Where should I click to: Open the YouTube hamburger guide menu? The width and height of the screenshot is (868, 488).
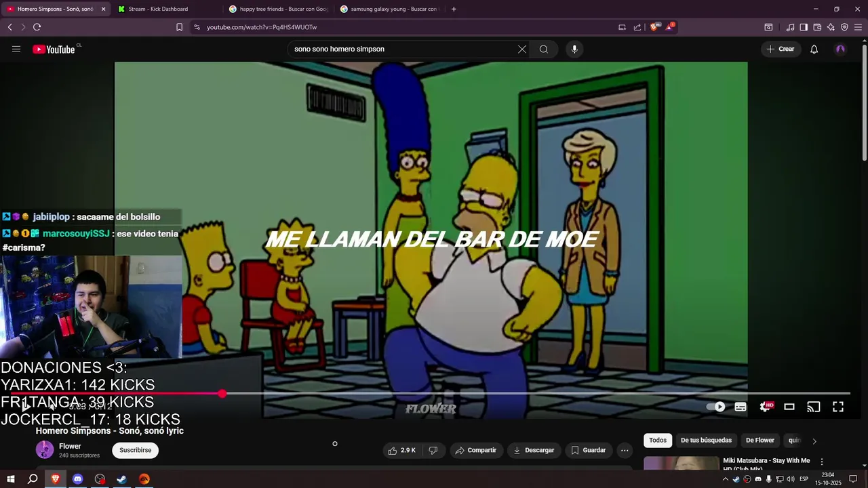tap(16, 49)
